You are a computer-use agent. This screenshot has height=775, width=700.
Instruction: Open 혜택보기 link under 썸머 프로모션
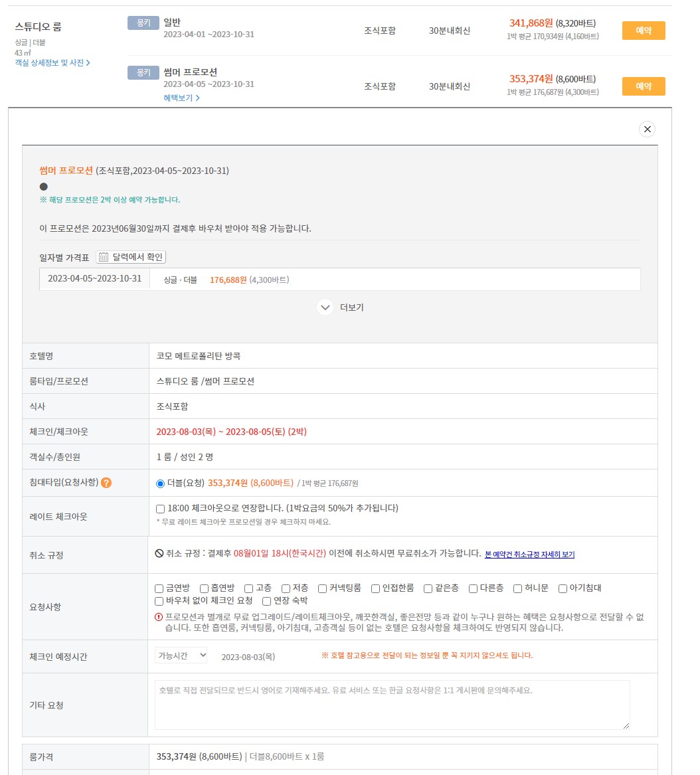[x=181, y=98]
